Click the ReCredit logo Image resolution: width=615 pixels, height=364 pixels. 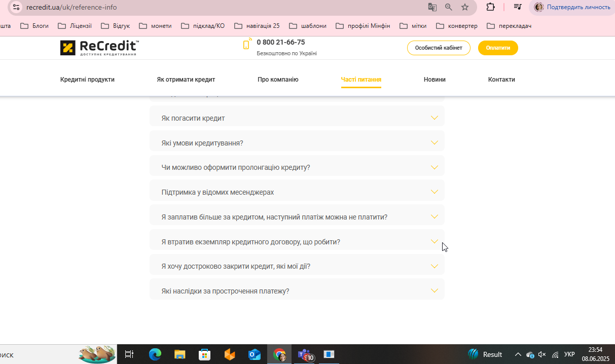click(x=99, y=48)
